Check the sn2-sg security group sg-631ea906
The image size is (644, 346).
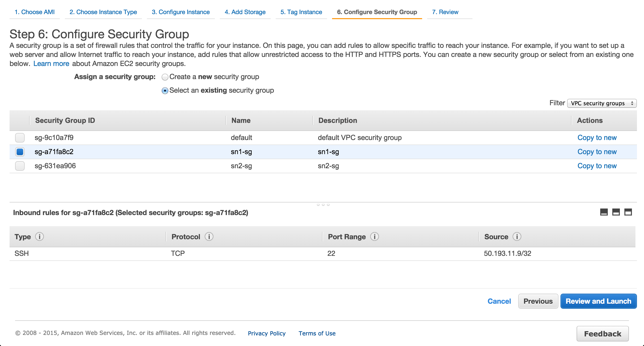point(20,166)
